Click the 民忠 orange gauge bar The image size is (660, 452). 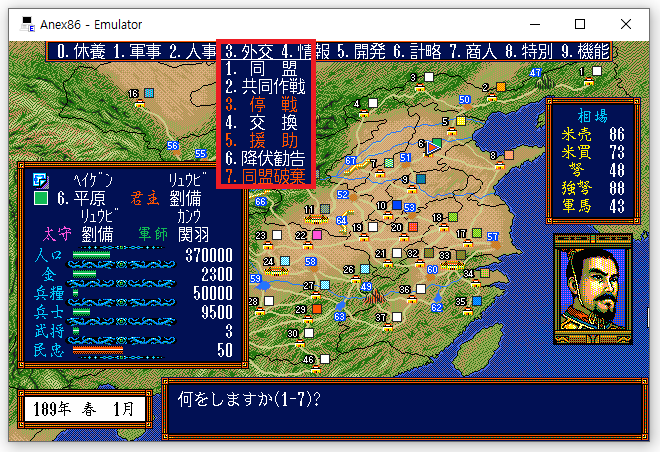[x=98, y=350]
